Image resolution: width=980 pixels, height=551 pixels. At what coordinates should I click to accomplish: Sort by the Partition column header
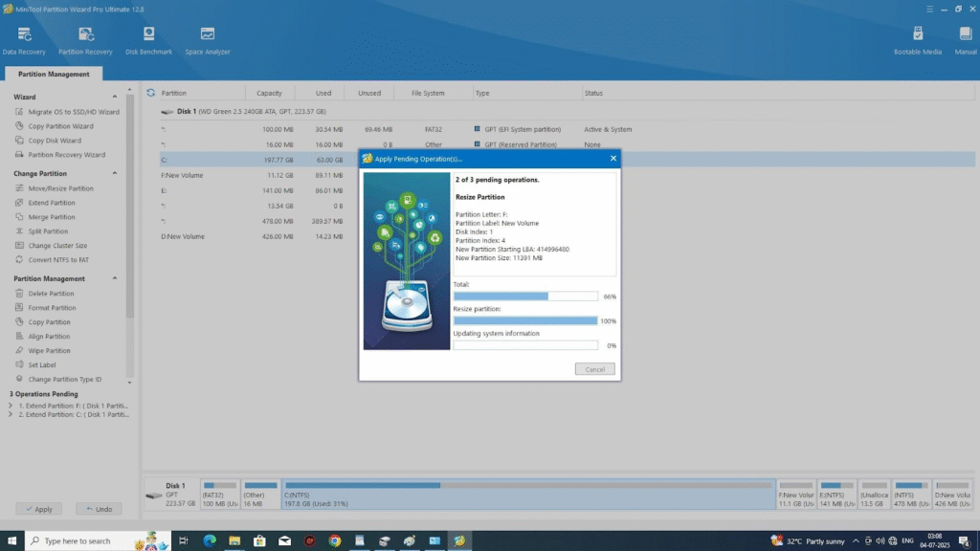point(174,93)
